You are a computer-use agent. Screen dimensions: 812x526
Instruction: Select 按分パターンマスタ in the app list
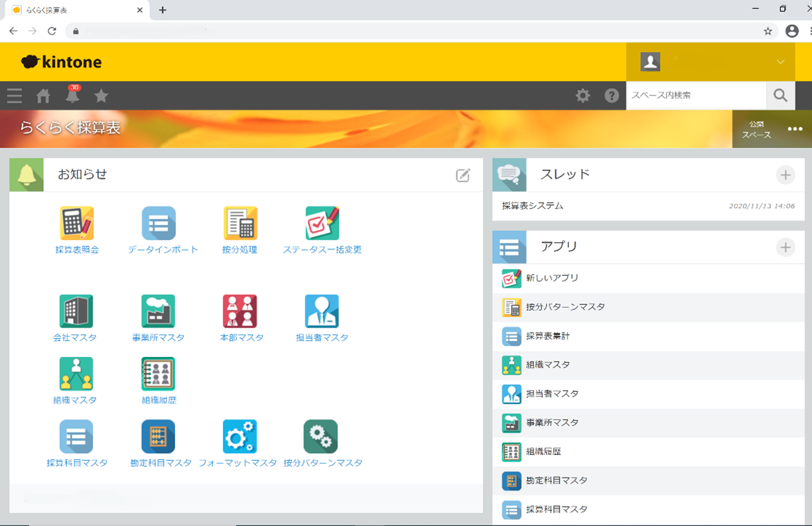pos(565,307)
